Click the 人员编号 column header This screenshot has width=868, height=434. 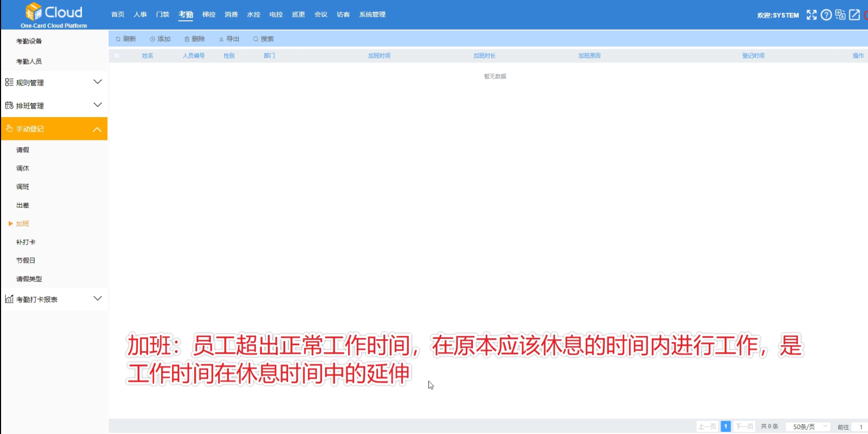(194, 55)
